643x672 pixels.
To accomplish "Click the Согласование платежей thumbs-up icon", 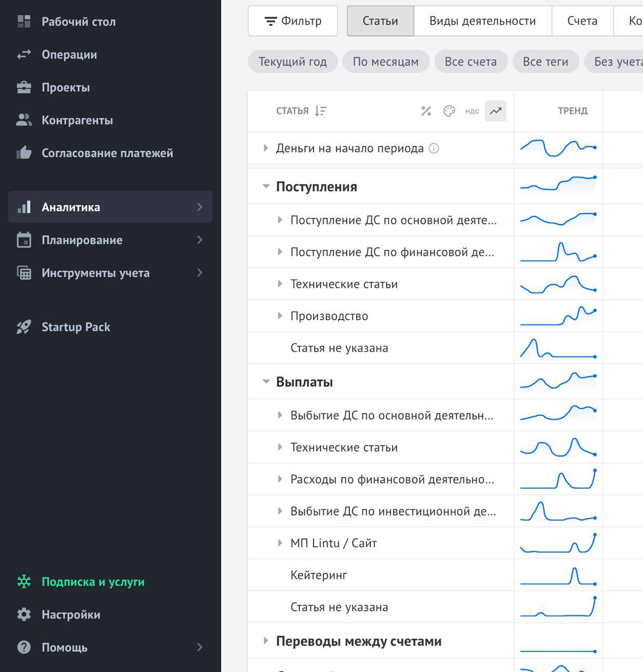I will click(x=24, y=153).
